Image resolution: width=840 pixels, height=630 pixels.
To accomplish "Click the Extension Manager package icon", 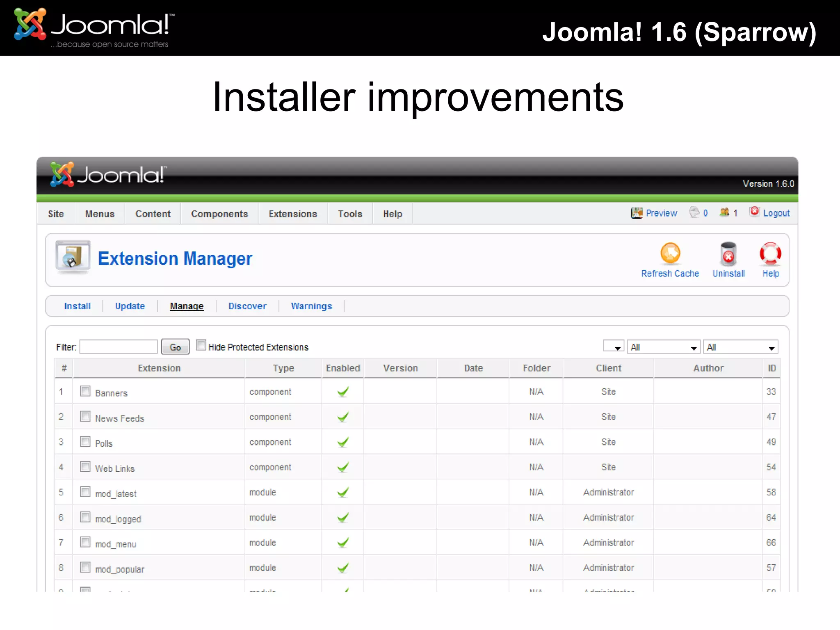I will coord(73,257).
